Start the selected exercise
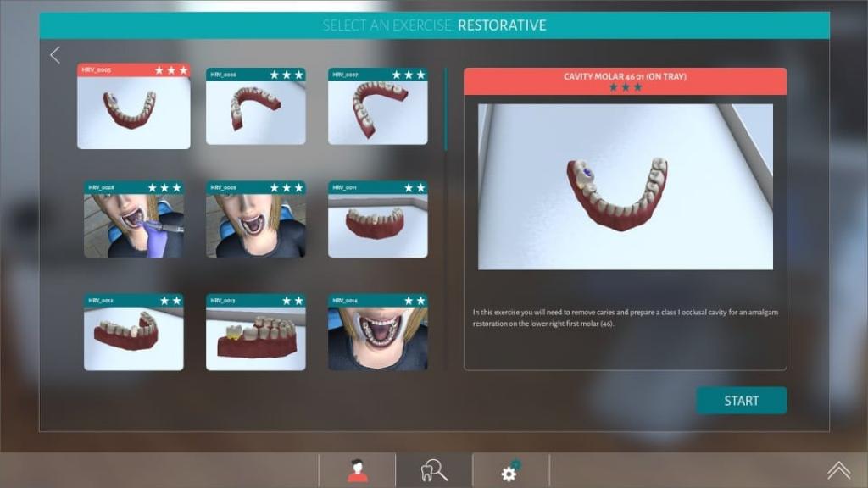 pyautogui.click(x=741, y=401)
